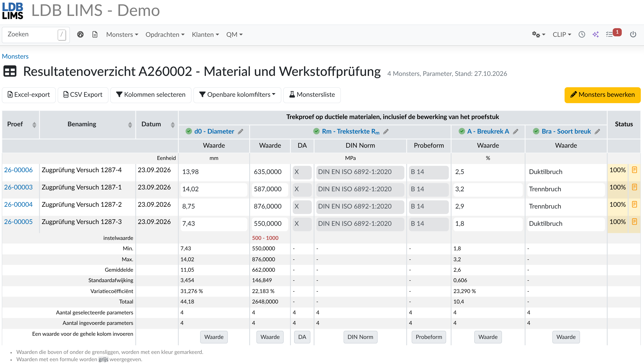Click the LDB LIMS logo
This screenshot has height=363, width=644.
13,11
